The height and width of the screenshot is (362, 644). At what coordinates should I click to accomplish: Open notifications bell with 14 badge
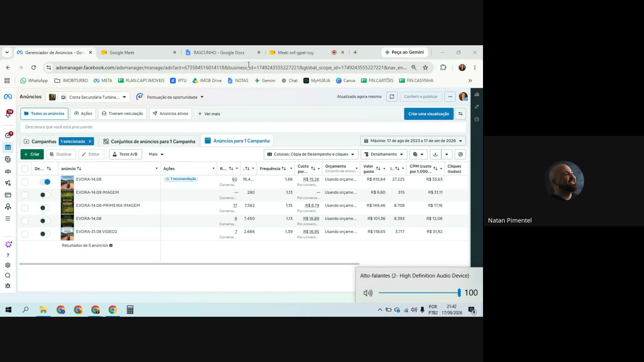(x=8, y=114)
